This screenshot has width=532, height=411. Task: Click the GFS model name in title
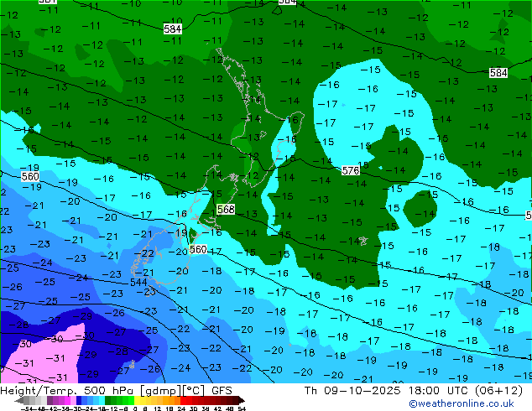click(x=222, y=391)
